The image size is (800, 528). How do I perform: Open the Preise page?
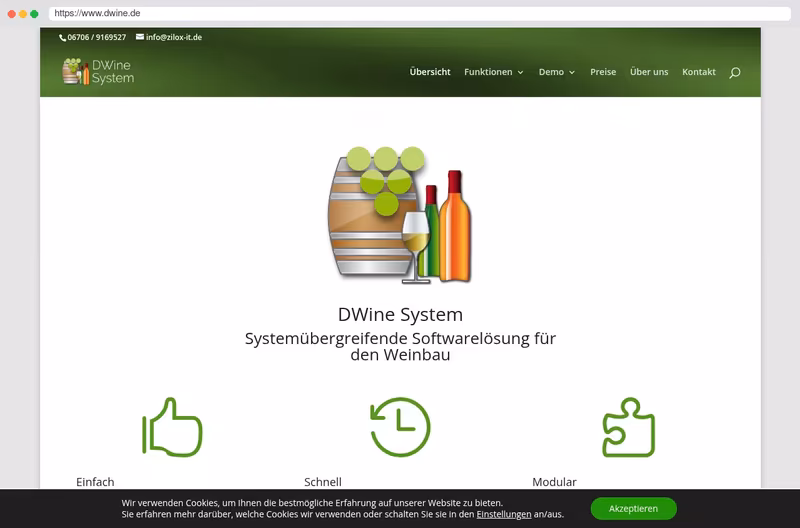point(603,72)
